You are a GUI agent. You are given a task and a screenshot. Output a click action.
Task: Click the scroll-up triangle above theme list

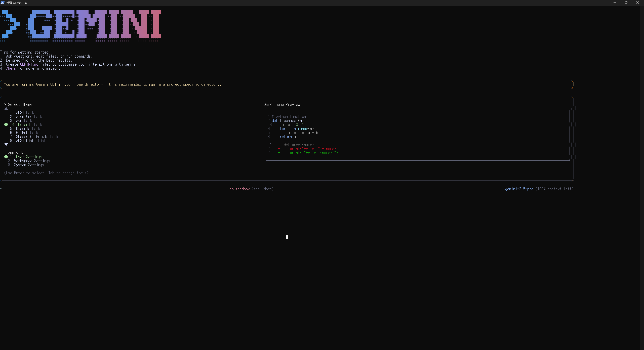click(x=6, y=109)
